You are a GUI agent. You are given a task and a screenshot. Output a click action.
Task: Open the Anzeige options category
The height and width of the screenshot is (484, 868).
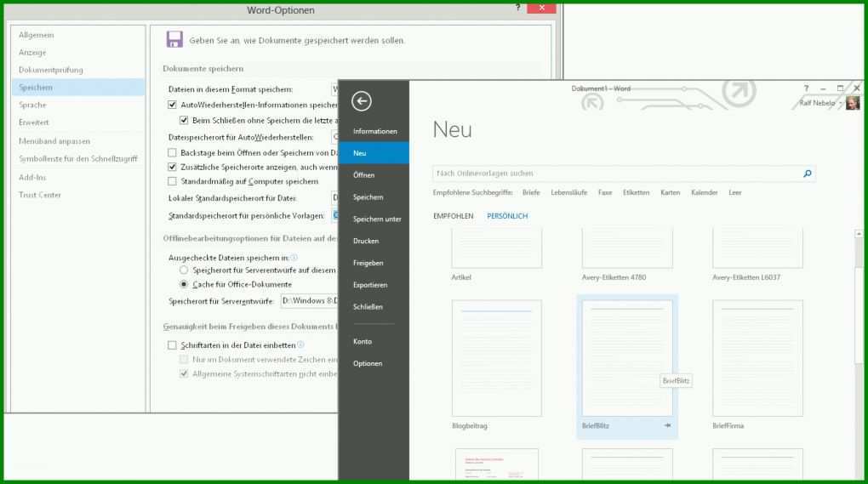[x=78, y=53]
